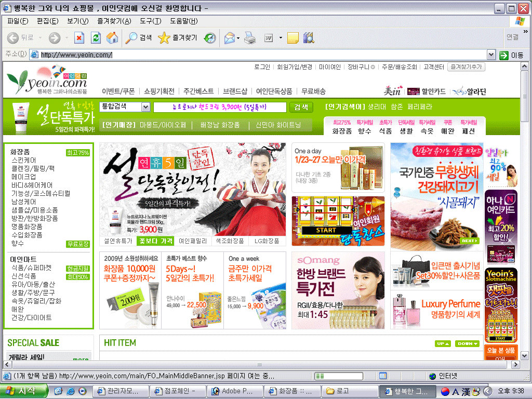Click vertical scrollbar down arrow
The width and height of the screenshot is (532, 399).
(x=524, y=355)
